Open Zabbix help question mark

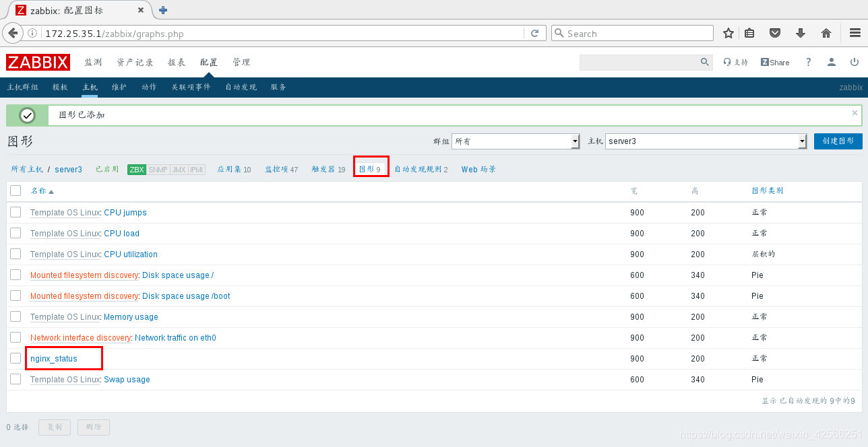tap(809, 62)
